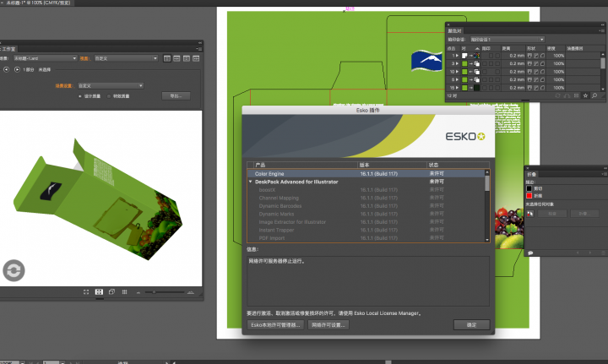Collapse DeskPack Advanced for Illustrator group
Screen dimensions: 608x364
pos(250,182)
